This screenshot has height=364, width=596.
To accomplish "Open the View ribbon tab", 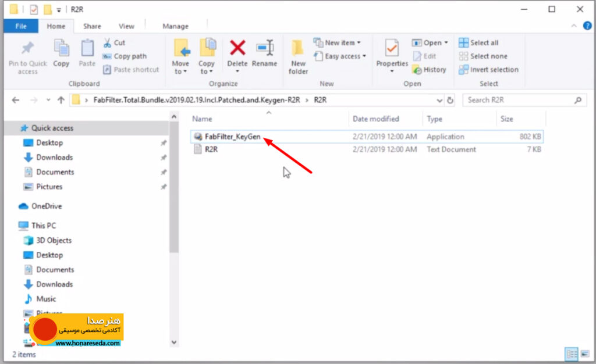I will (x=126, y=26).
